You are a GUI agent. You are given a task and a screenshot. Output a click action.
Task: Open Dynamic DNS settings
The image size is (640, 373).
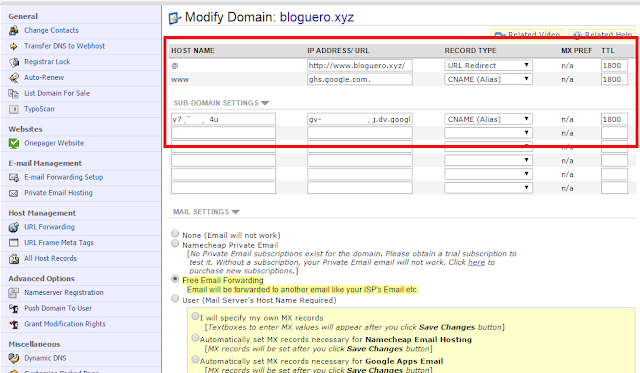(45, 358)
